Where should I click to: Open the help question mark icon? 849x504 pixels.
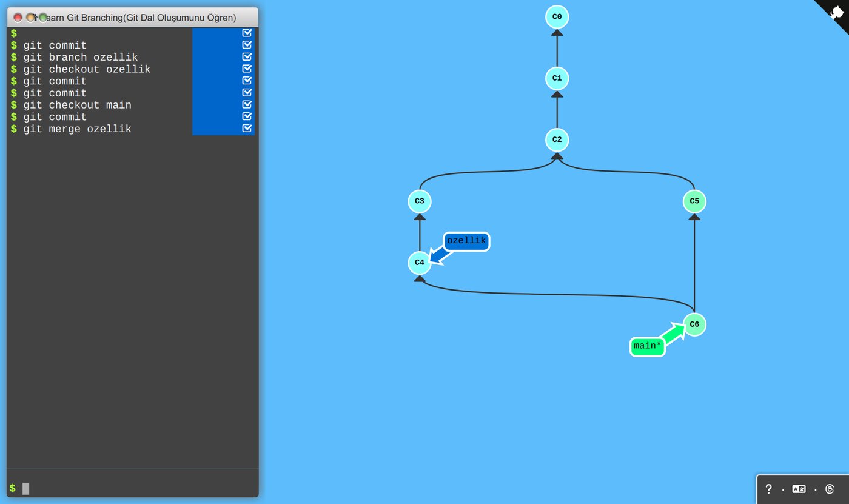(768, 489)
